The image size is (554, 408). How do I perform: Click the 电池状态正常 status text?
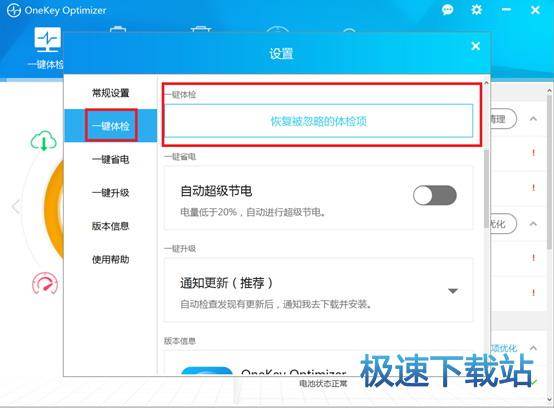click(x=323, y=384)
